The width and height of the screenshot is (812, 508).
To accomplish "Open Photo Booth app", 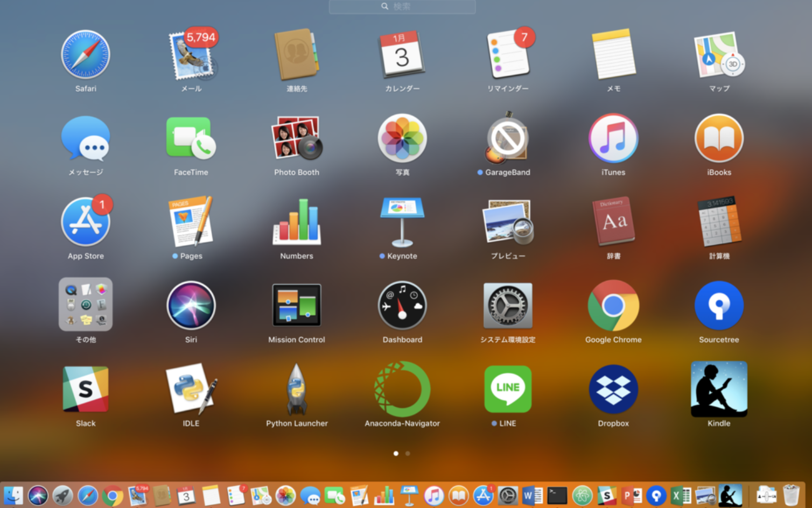I will point(297,139).
